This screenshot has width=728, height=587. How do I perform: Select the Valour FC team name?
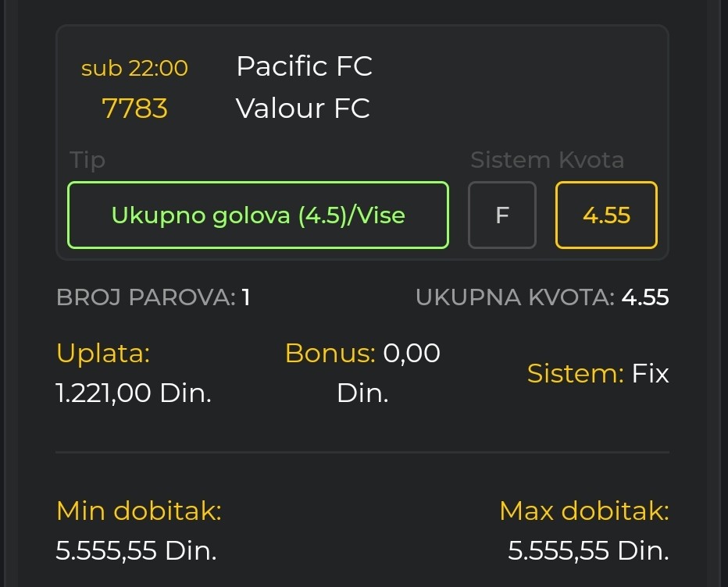302,109
